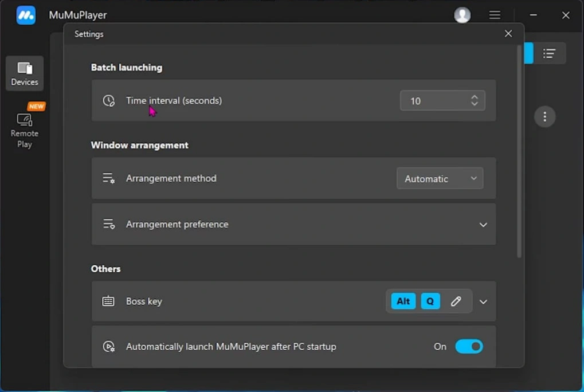This screenshot has height=392, width=584.
Task: Open Remote Play from the sidebar
Action: [x=24, y=127]
